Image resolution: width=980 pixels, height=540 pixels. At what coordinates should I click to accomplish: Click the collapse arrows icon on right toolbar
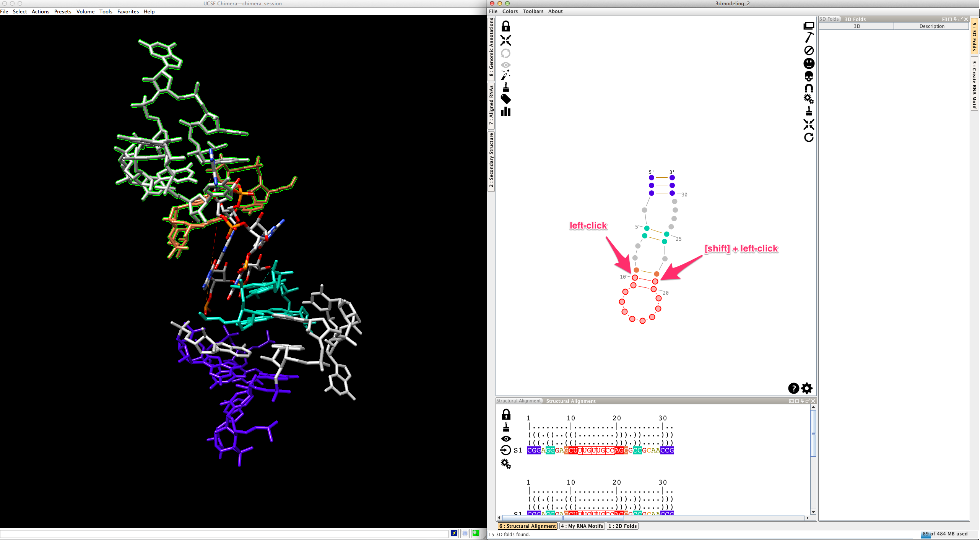[x=809, y=124]
